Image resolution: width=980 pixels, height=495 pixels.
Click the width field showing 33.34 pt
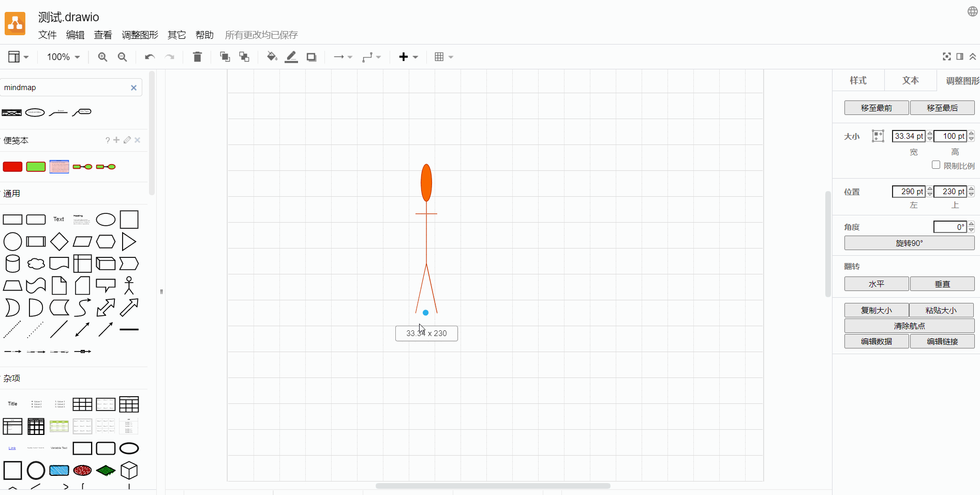pos(909,136)
